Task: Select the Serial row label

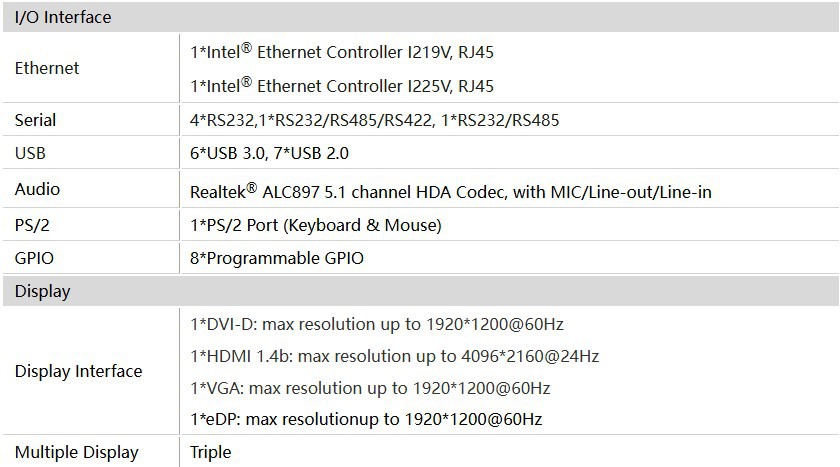Action: [x=35, y=120]
